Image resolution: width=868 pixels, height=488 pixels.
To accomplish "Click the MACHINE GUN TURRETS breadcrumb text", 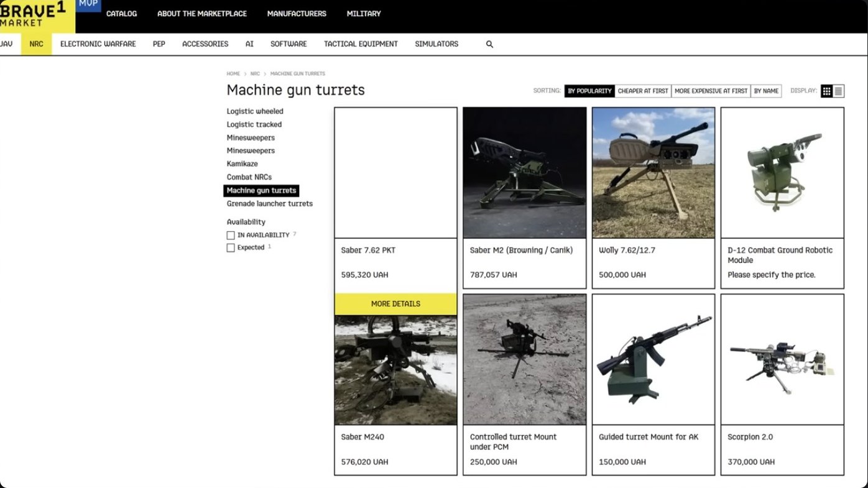I will coord(298,74).
